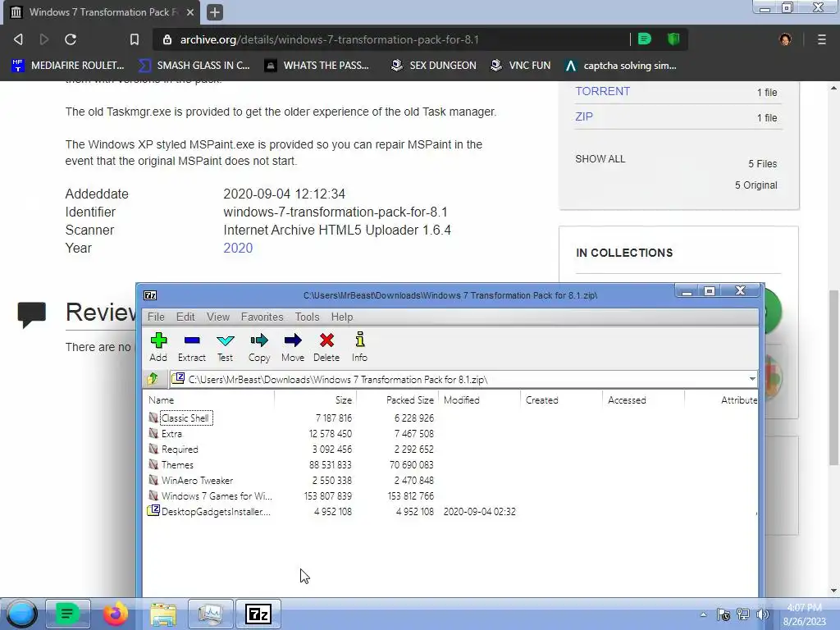The width and height of the screenshot is (840, 630).
Task: Click the volume speaker tray icon
Action: click(x=762, y=614)
